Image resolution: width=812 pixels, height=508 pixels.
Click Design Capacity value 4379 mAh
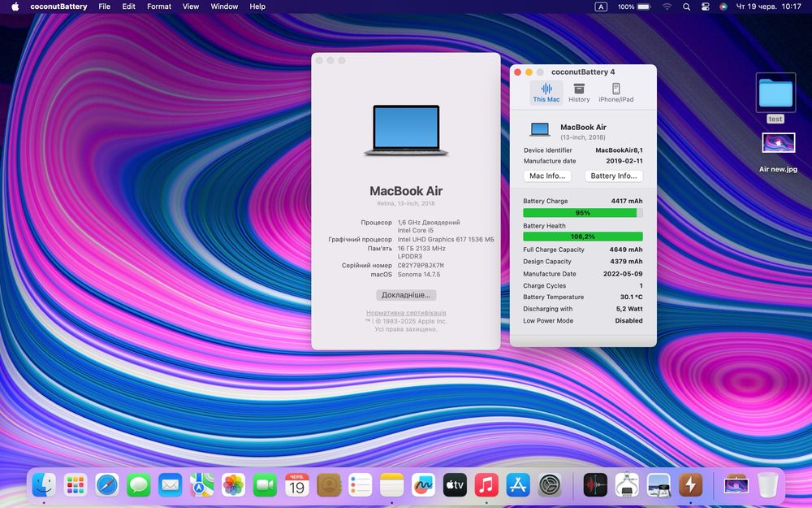(625, 261)
